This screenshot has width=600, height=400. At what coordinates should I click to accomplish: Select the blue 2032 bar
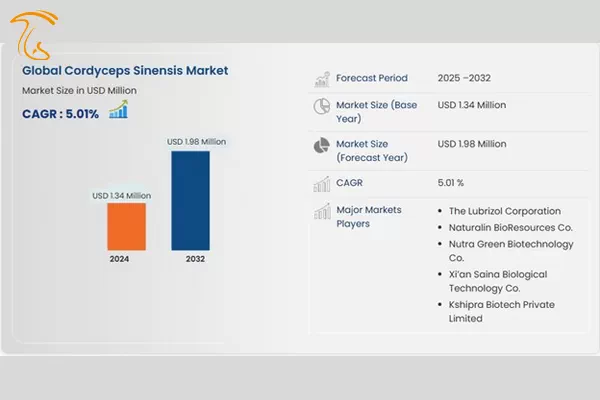click(191, 201)
